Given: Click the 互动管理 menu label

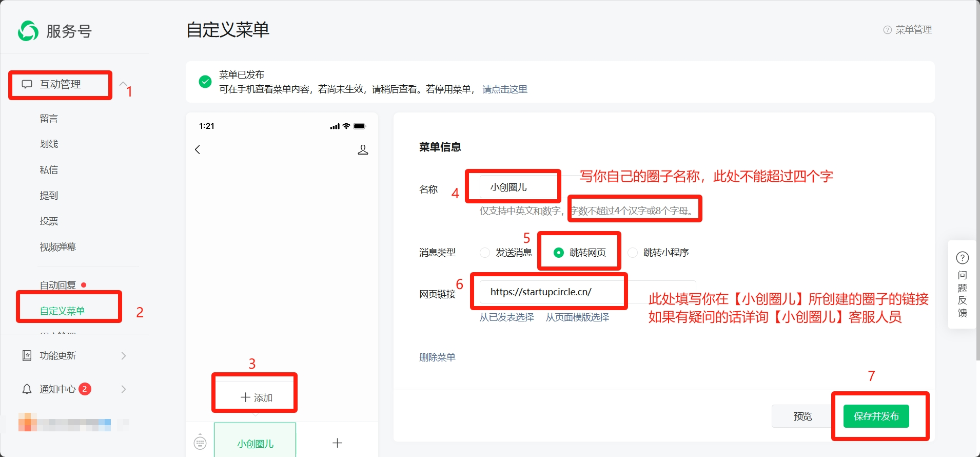Looking at the screenshot, I should click(61, 84).
